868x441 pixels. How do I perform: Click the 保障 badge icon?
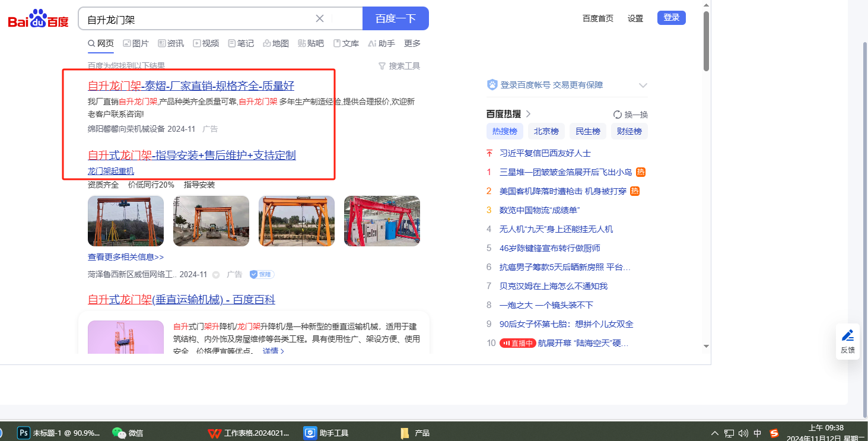[262, 274]
